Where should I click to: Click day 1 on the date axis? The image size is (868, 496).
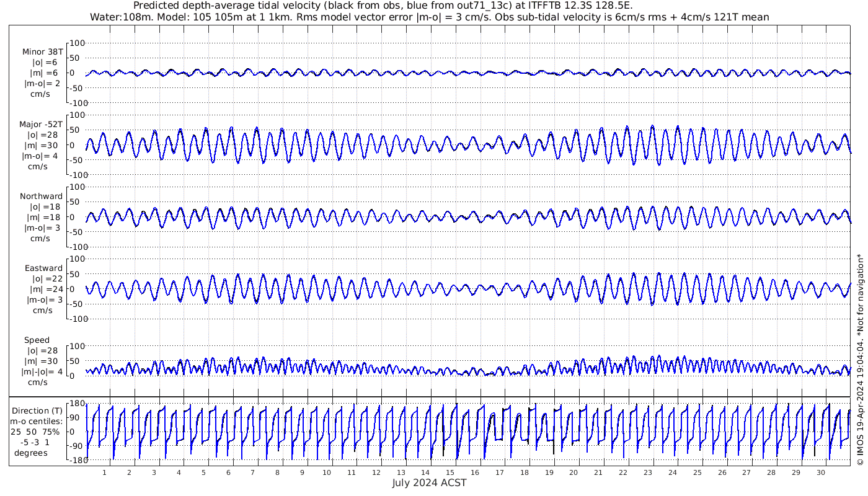(x=104, y=472)
